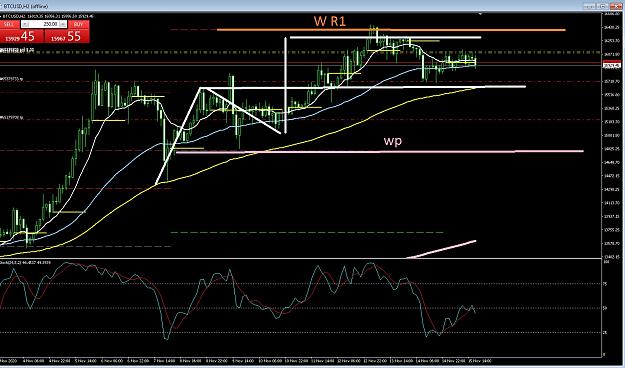Click the SELL button in one-click trading panel

click(9, 24)
